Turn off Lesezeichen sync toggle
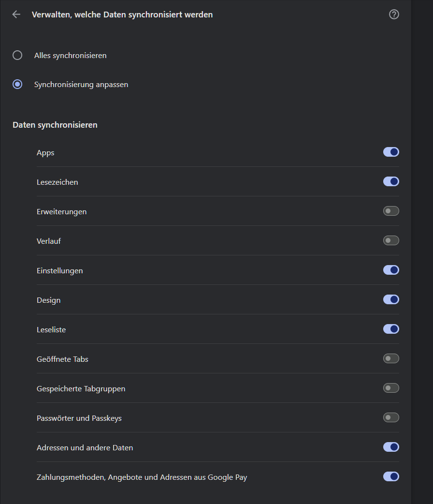Viewport: 433px width, 504px height. coord(391,181)
